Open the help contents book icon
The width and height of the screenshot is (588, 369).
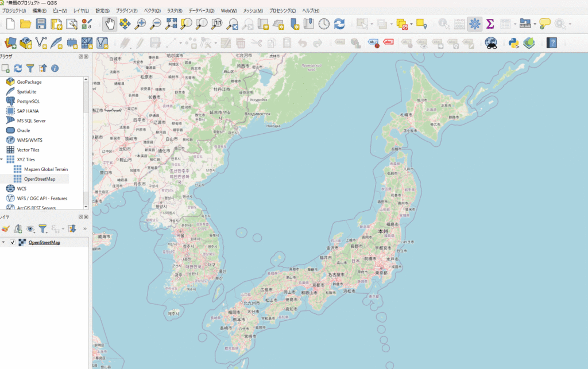click(x=552, y=43)
